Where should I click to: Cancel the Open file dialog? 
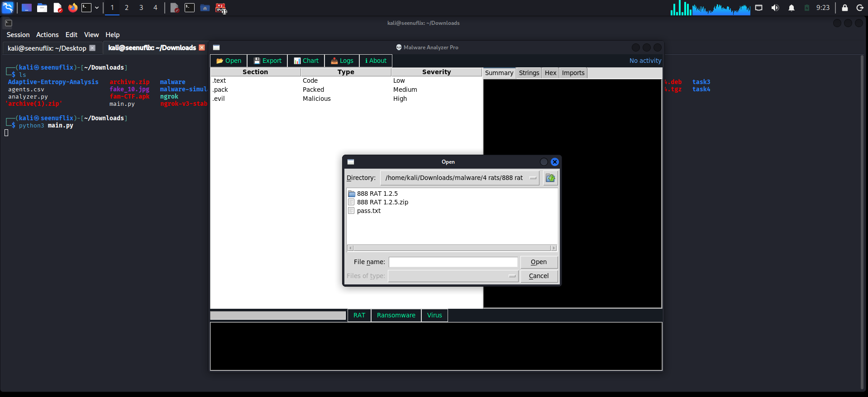pos(539,276)
